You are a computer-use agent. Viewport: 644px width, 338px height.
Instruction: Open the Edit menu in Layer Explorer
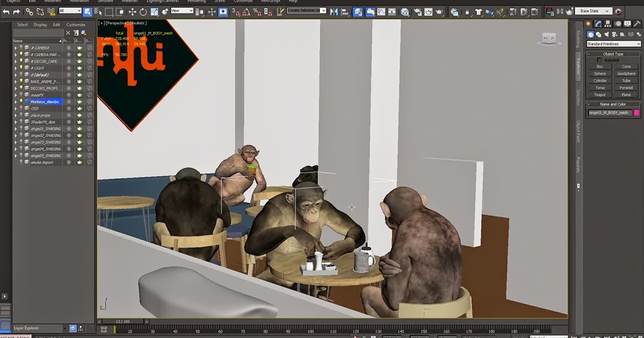point(56,25)
